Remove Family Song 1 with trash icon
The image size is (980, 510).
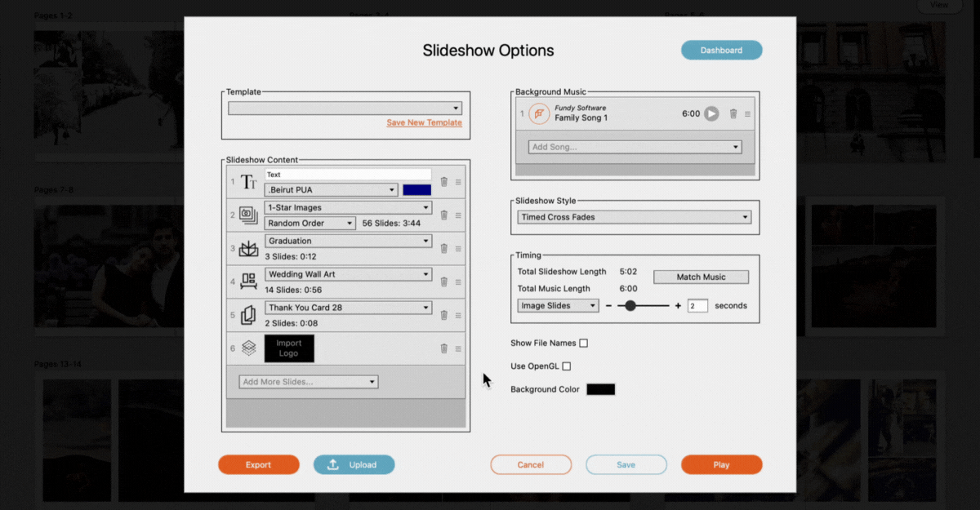pyautogui.click(x=733, y=113)
